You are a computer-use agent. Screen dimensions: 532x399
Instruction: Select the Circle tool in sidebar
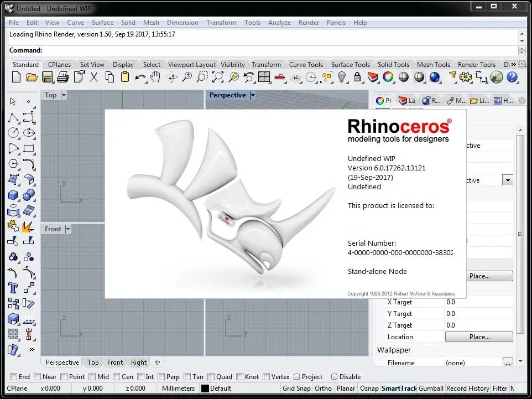(x=13, y=132)
